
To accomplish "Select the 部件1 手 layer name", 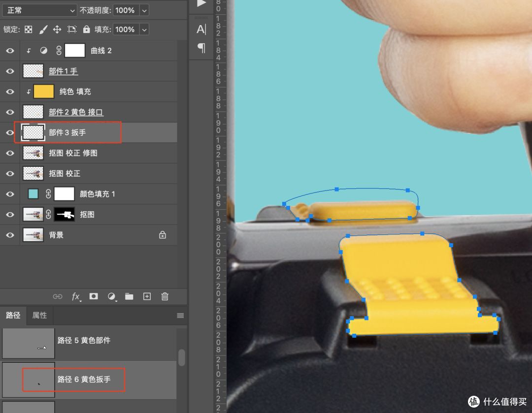I will (x=63, y=71).
